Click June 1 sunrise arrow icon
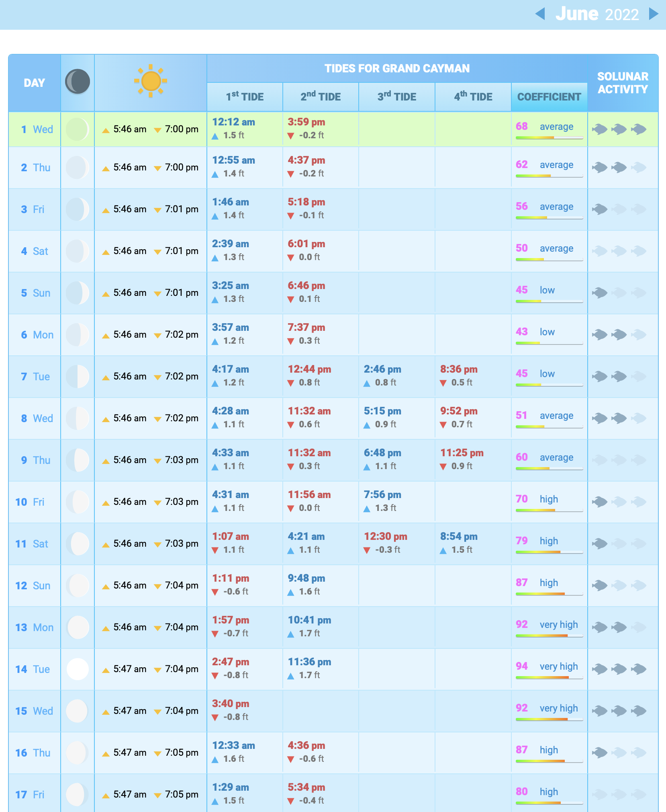The image size is (666, 812). click(106, 130)
